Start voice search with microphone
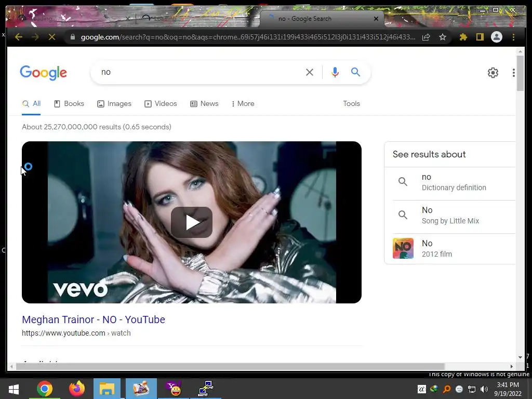The width and height of the screenshot is (532, 399). tap(335, 72)
